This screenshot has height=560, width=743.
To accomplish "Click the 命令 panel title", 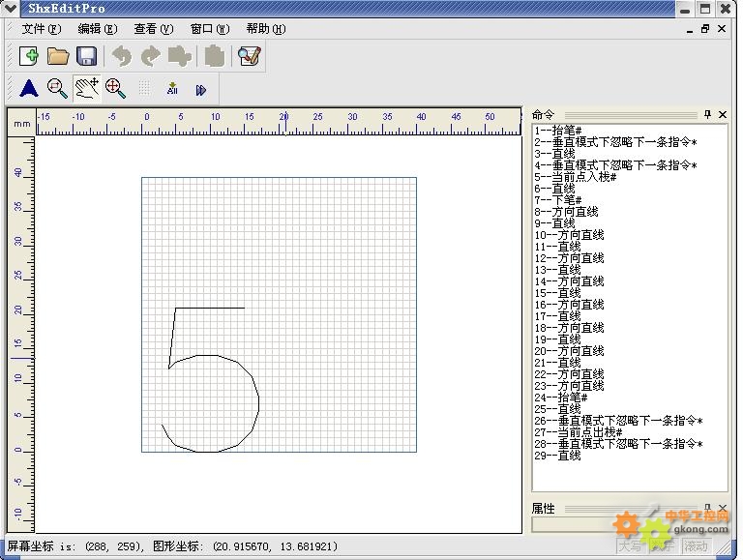I will tap(543, 114).
